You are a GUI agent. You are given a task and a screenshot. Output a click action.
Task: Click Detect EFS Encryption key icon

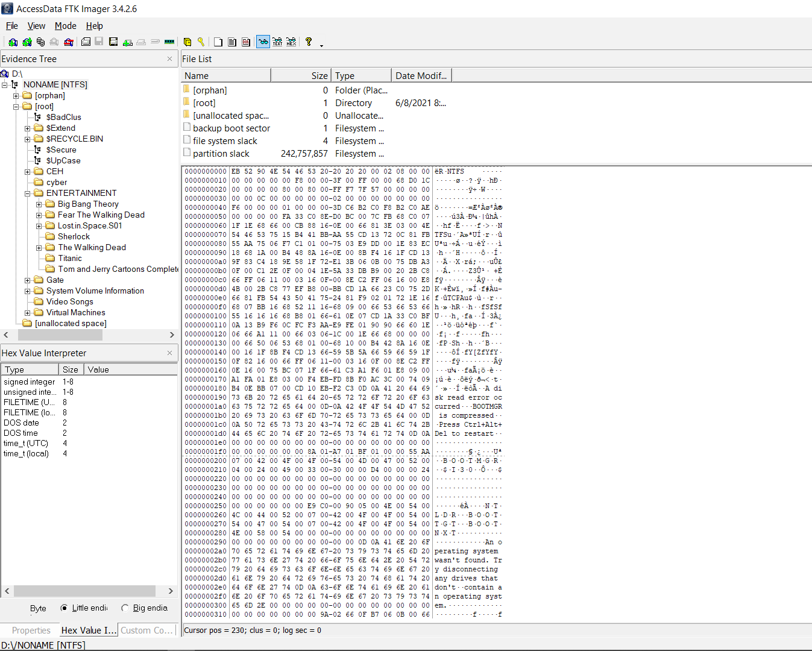201,42
